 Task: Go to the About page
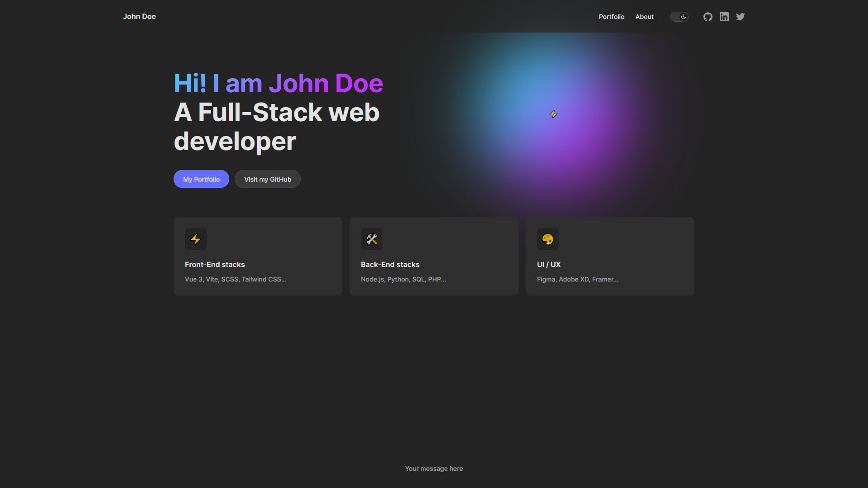pos(644,17)
